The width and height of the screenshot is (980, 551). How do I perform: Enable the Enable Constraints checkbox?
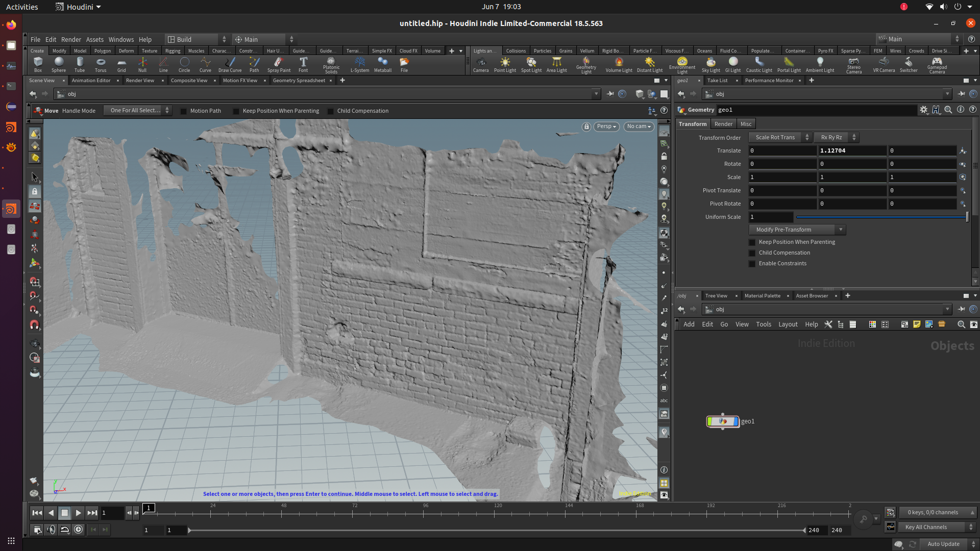pyautogui.click(x=752, y=263)
